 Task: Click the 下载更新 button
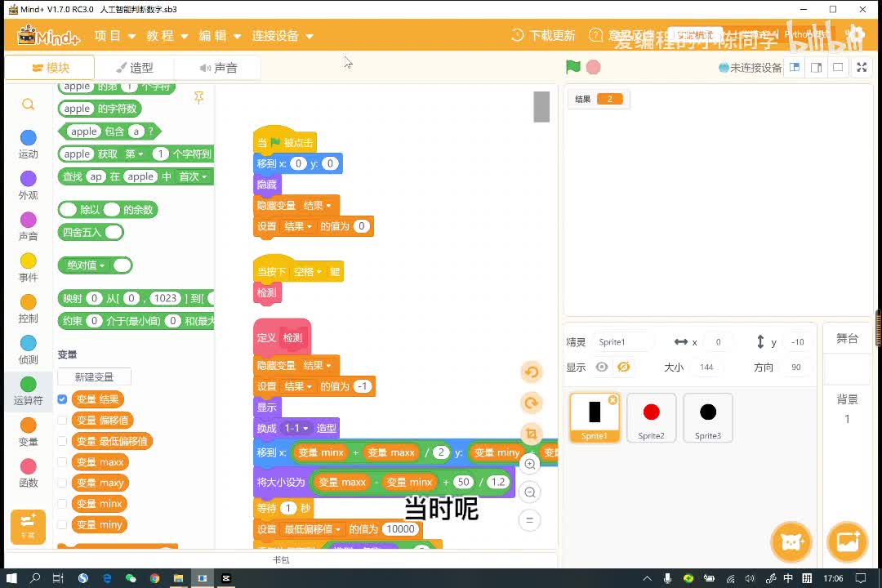543,35
